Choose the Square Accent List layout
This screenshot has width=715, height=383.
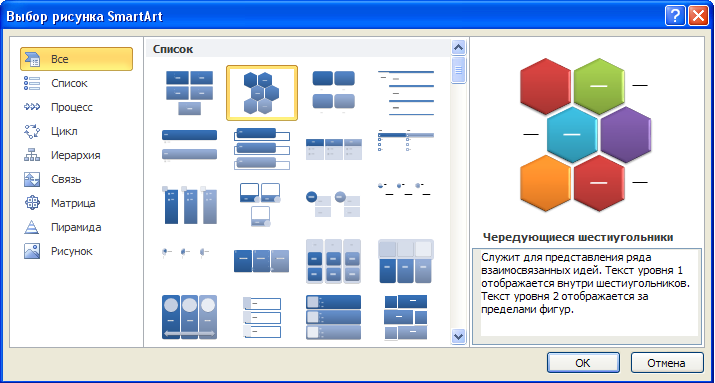[x=406, y=140]
